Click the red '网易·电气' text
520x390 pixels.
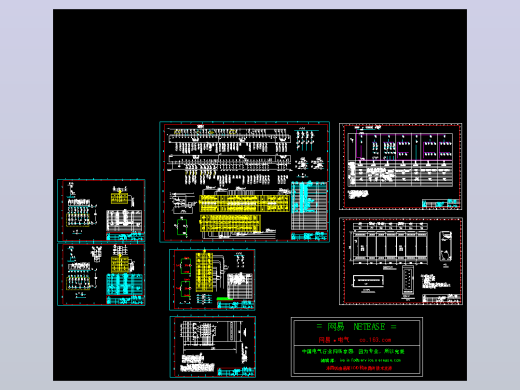click(x=334, y=340)
